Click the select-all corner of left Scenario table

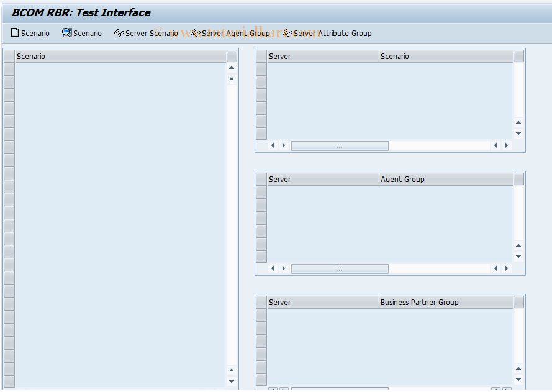tap(9, 57)
